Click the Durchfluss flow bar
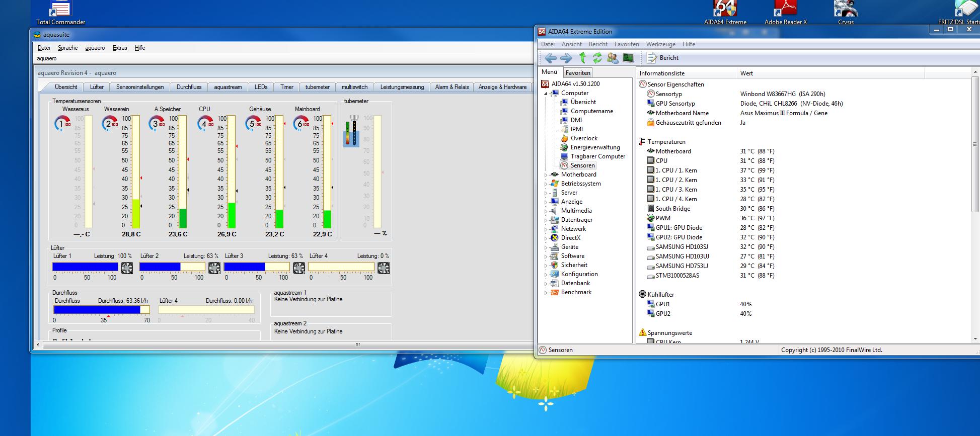 [x=101, y=310]
